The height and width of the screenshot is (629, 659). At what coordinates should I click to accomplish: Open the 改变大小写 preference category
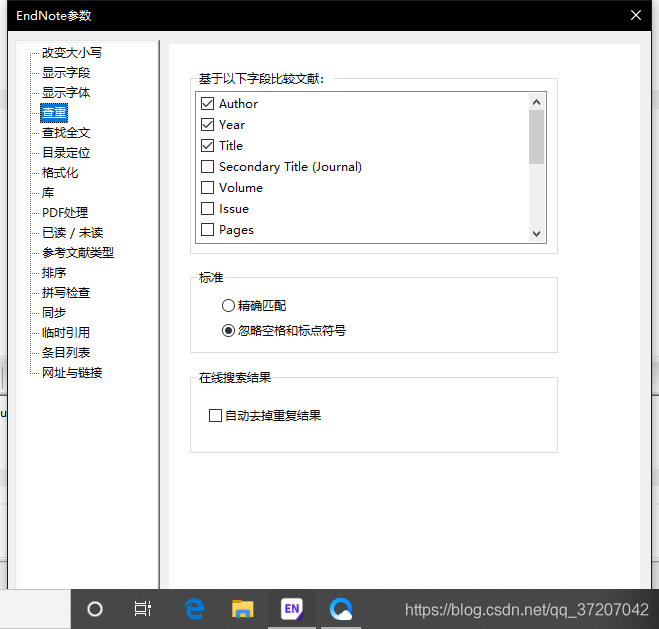[x=71, y=53]
